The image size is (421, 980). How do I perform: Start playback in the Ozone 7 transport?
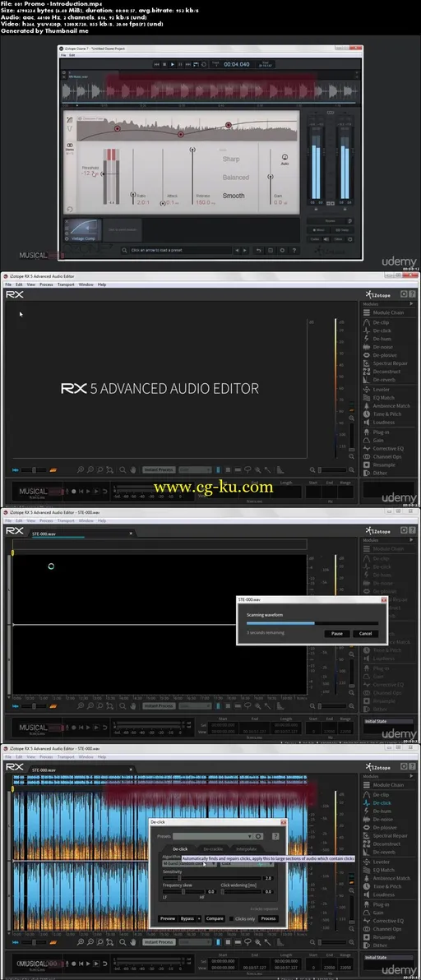[x=173, y=64]
